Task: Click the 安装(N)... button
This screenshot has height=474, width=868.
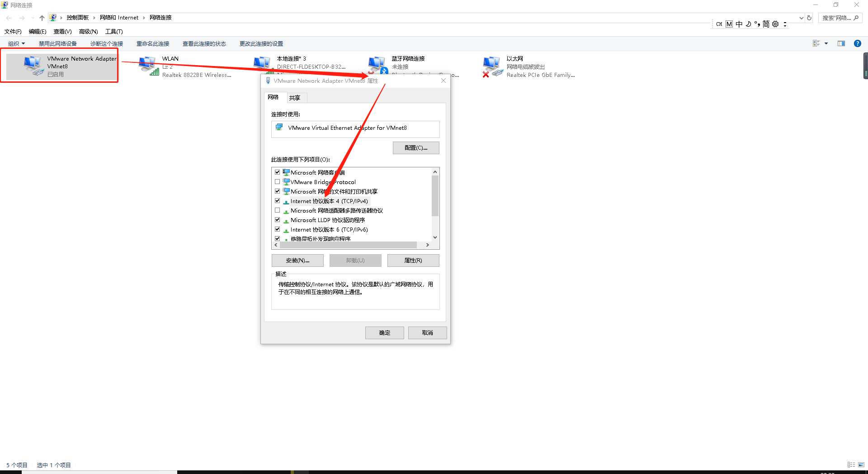Action: (x=297, y=261)
